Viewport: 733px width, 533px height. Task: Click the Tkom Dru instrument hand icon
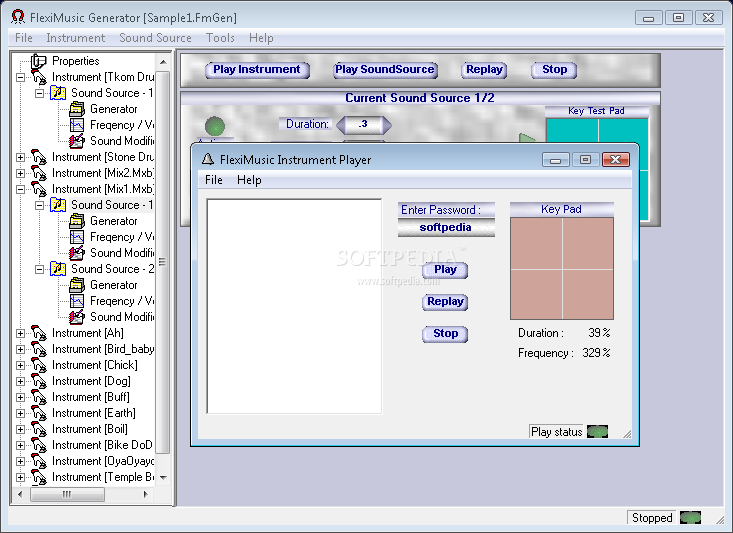tap(39, 77)
